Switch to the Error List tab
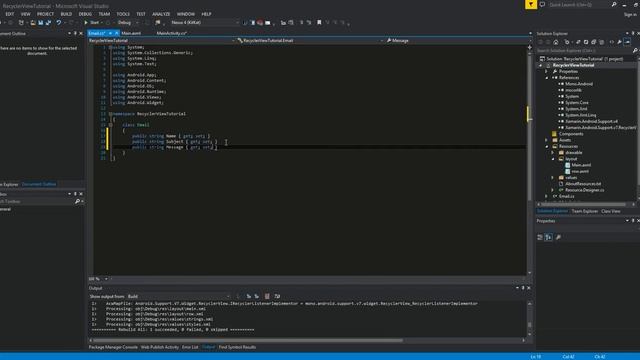 (x=190, y=347)
